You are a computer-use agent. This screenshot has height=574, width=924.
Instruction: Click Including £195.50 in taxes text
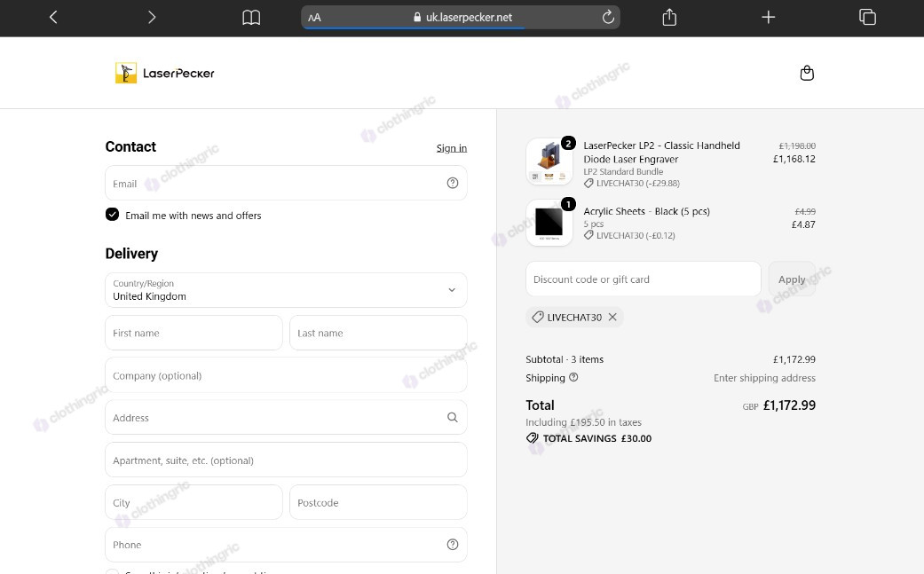(x=583, y=422)
